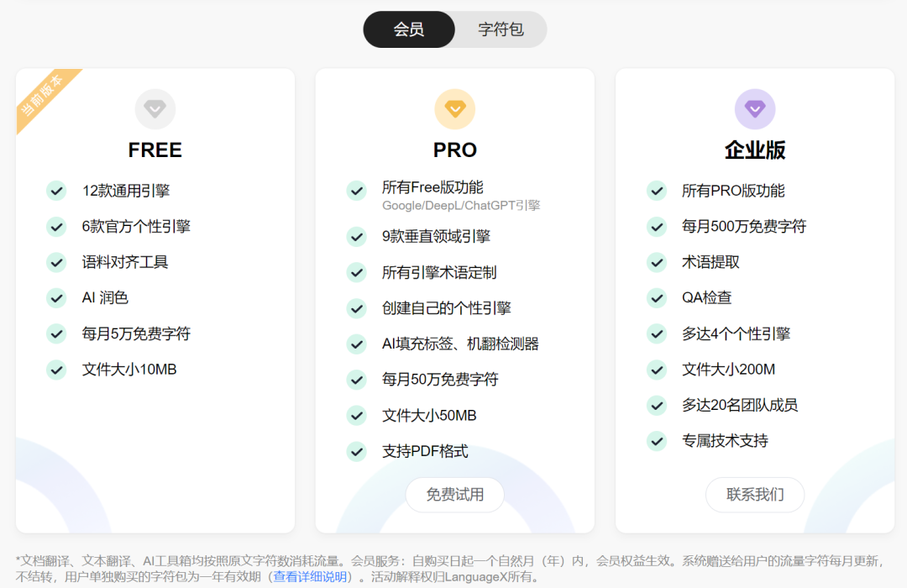Click the FREE plan title
Viewport: 907px width, 588px height.
point(155,150)
